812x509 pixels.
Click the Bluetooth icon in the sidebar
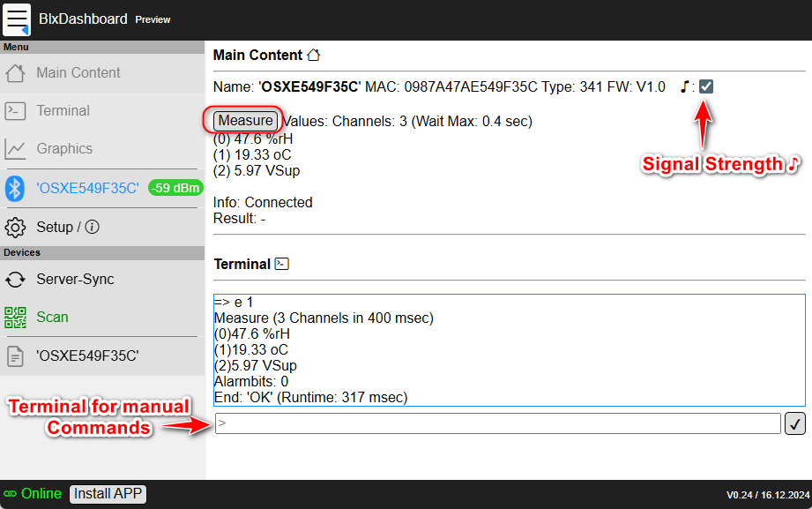pos(15,188)
